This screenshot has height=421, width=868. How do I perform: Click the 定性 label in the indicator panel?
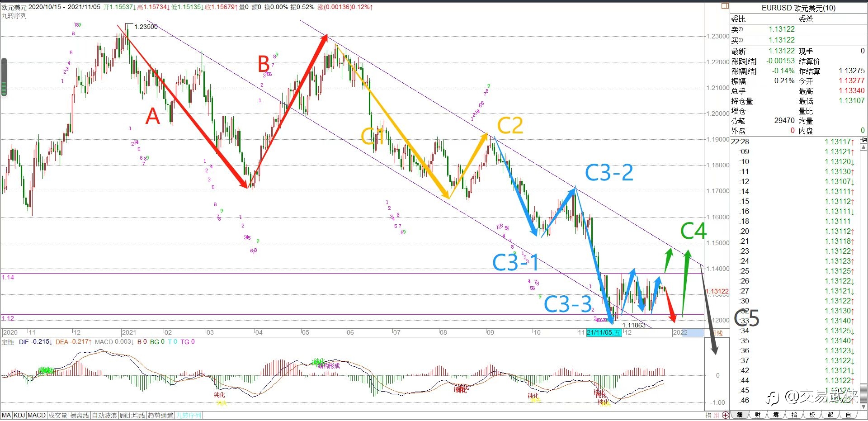8,342
